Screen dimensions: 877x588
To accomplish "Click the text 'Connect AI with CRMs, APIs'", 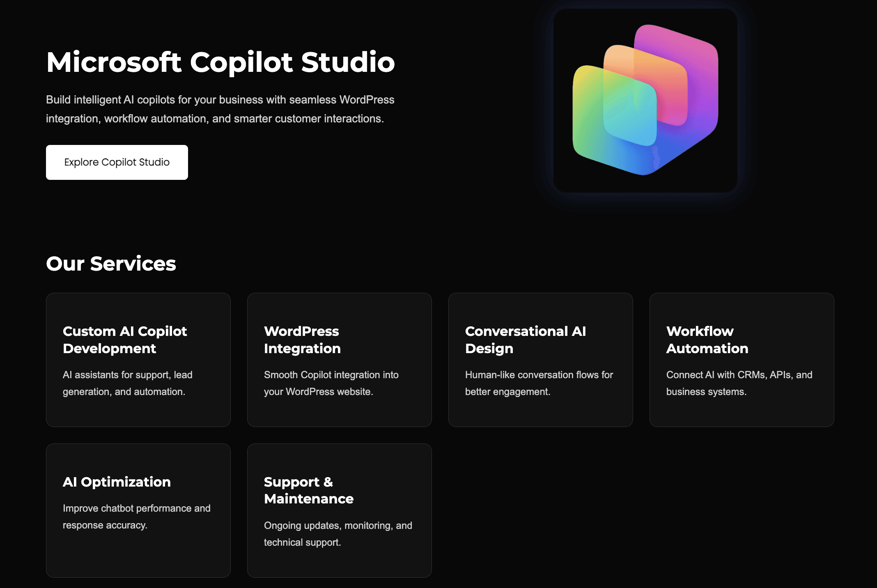I will click(739, 383).
